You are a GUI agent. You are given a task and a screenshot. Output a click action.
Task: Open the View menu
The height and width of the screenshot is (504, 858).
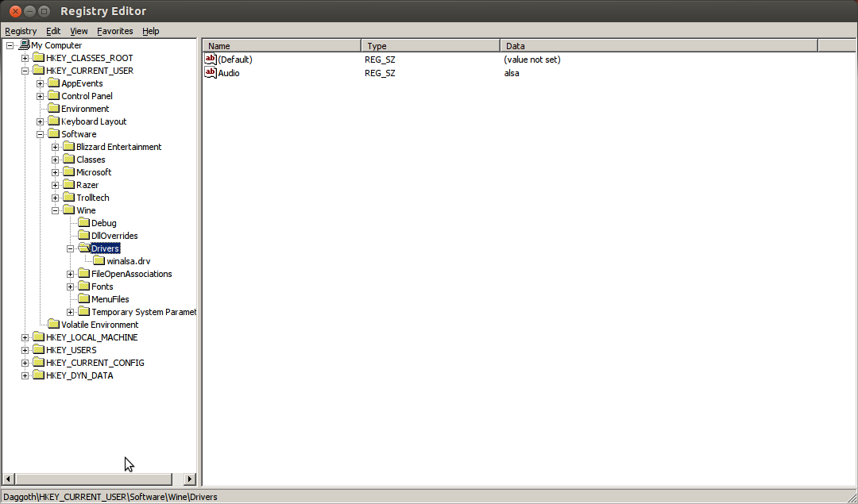pyautogui.click(x=79, y=31)
